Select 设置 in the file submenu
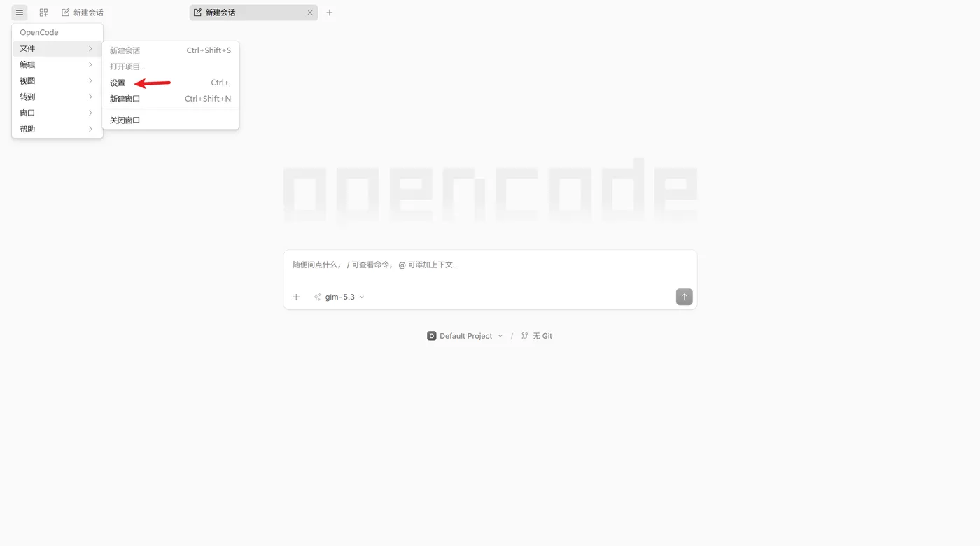 pos(171,83)
